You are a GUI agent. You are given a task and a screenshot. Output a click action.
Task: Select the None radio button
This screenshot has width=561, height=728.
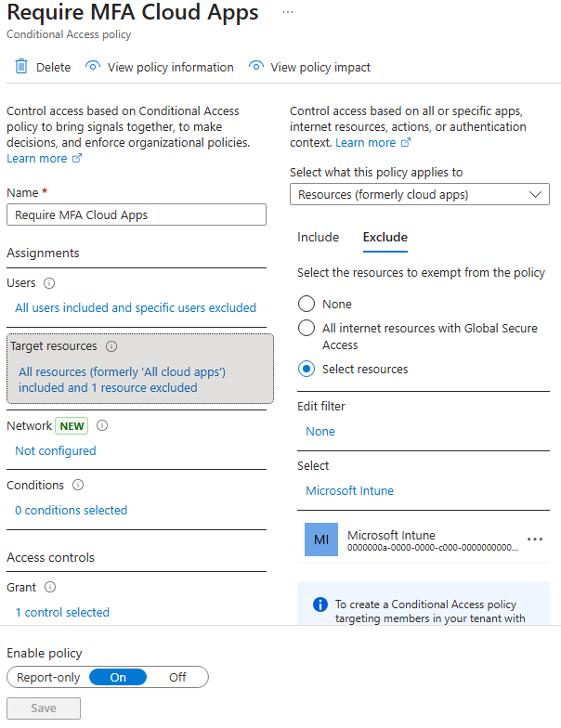[x=307, y=305]
